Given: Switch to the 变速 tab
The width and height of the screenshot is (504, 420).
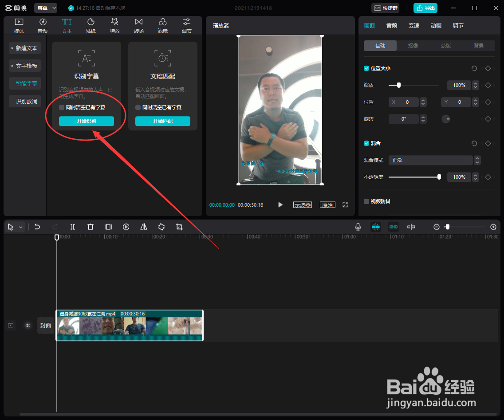Looking at the screenshot, I should tap(414, 26).
